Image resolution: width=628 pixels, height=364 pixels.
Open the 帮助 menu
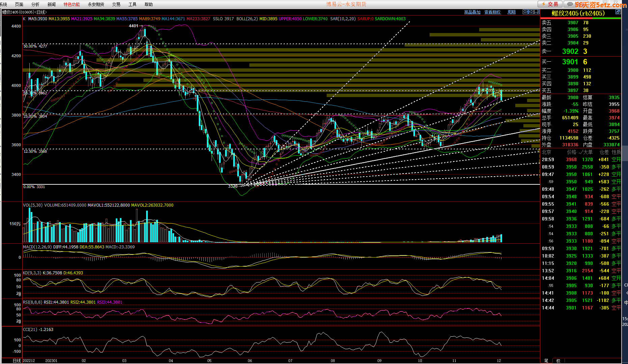(x=148, y=4)
